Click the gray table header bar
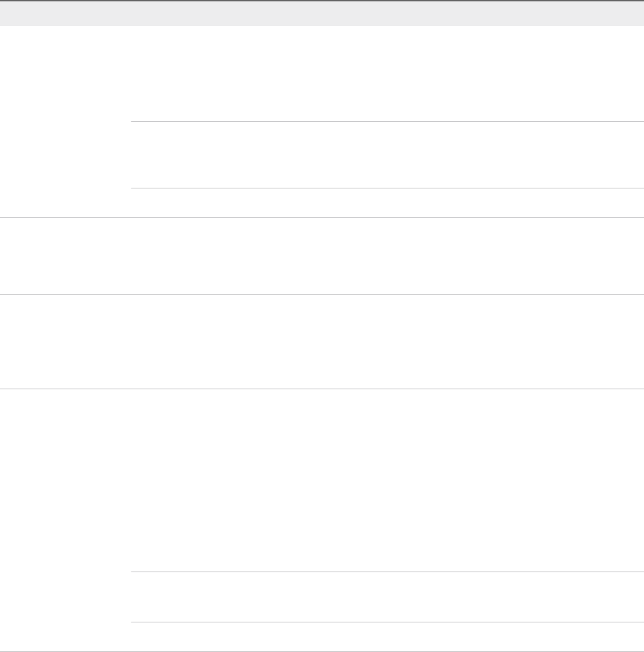 pos(322,13)
